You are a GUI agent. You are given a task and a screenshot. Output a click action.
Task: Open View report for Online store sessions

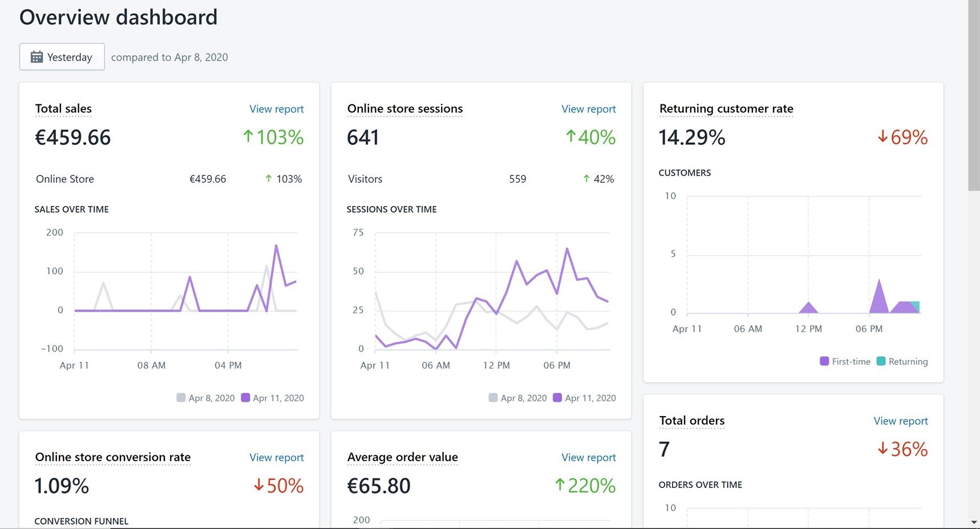coord(588,109)
